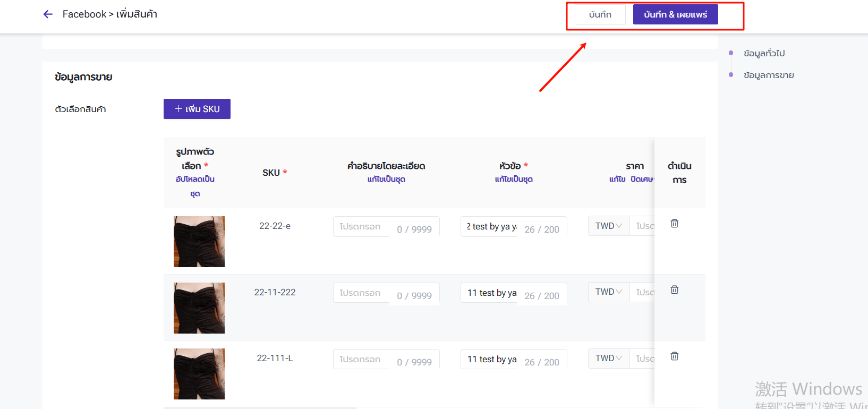Delete the 22-111-L SKU row
868x409 pixels.
pos(674,356)
